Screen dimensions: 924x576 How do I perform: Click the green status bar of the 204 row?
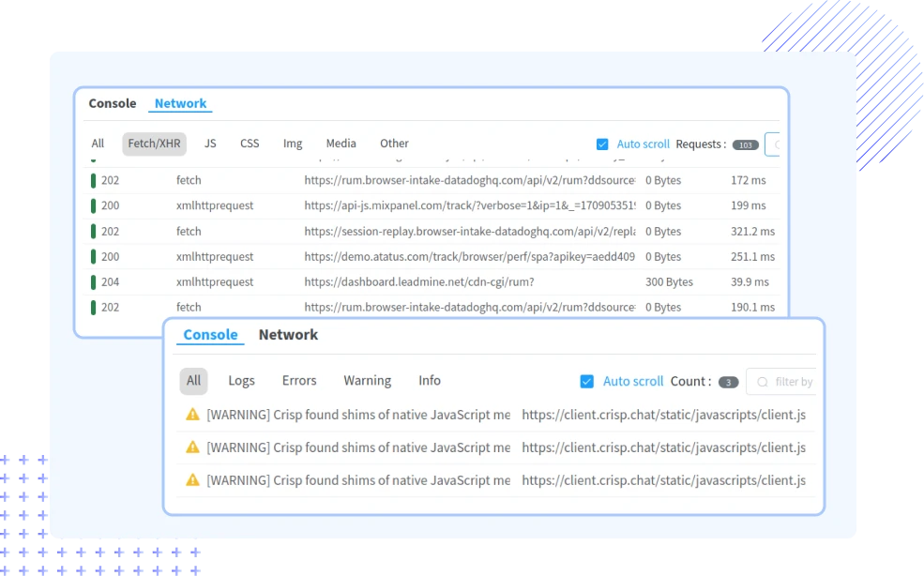click(93, 282)
